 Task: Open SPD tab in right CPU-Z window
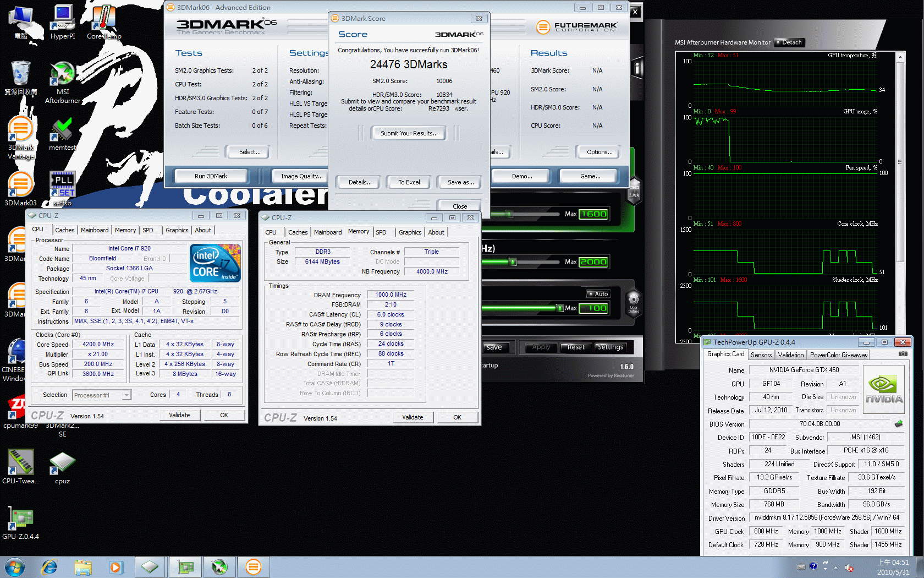point(381,232)
